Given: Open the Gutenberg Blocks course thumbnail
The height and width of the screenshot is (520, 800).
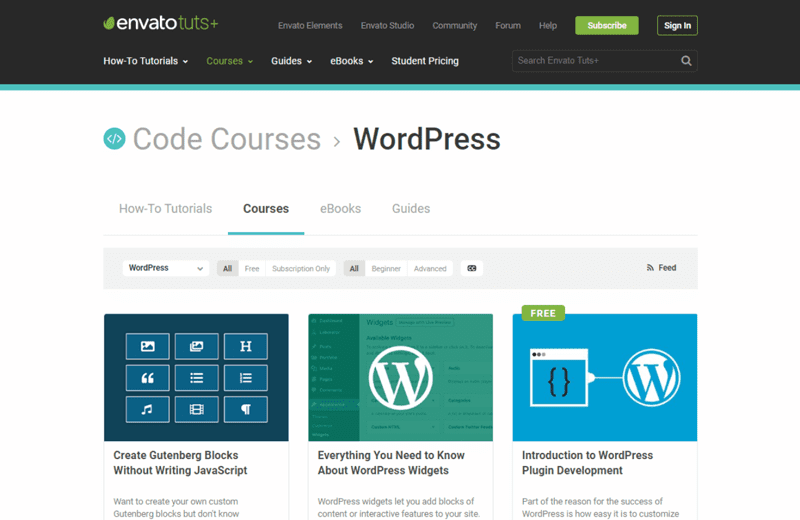Looking at the screenshot, I should [196, 377].
